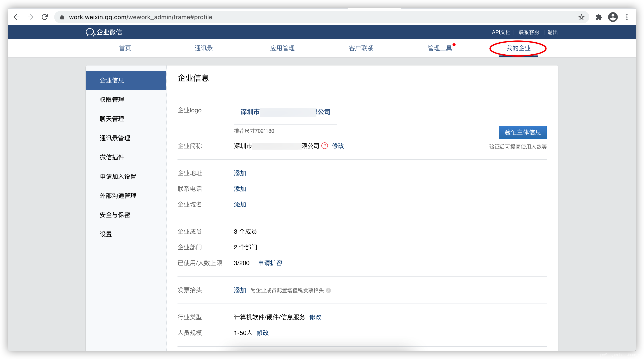Click the 申请扩容 link
Viewport: 644px width, 359px height.
270,263
